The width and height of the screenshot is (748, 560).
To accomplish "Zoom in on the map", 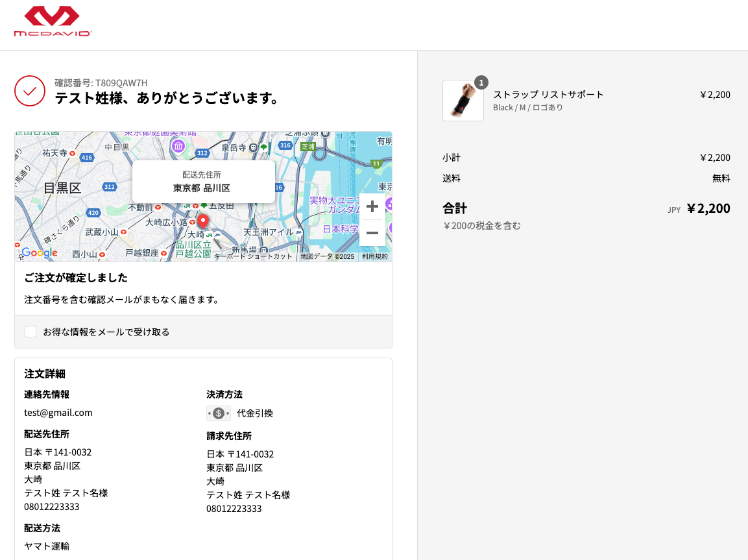I will point(372,207).
